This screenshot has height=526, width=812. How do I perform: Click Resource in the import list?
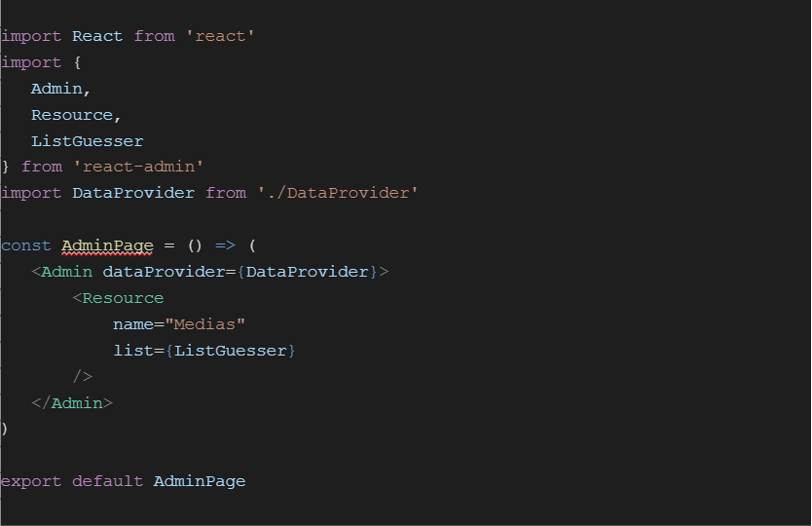(x=76, y=115)
